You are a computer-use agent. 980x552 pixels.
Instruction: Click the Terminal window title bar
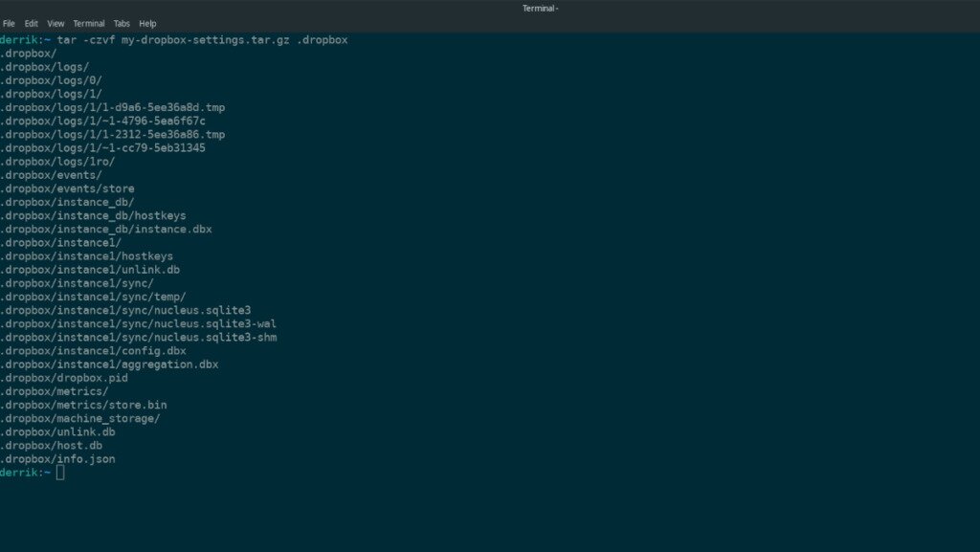539,8
